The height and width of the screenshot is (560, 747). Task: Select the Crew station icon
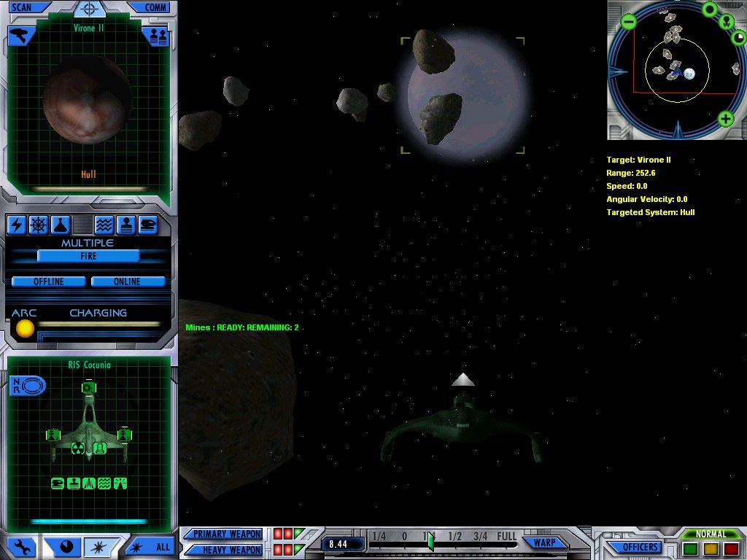click(125, 225)
